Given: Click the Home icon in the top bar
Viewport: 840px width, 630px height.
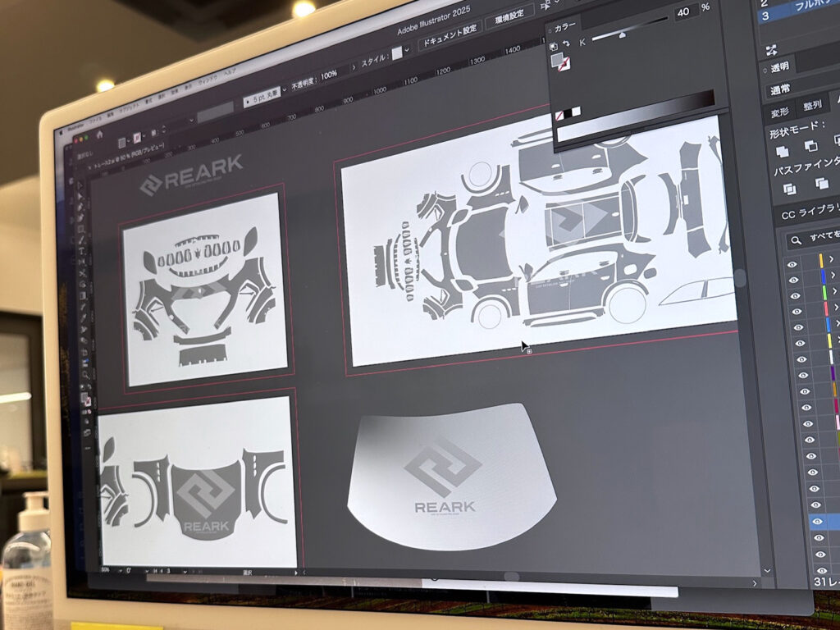Looking at the screenshot, I should point(99,133).
